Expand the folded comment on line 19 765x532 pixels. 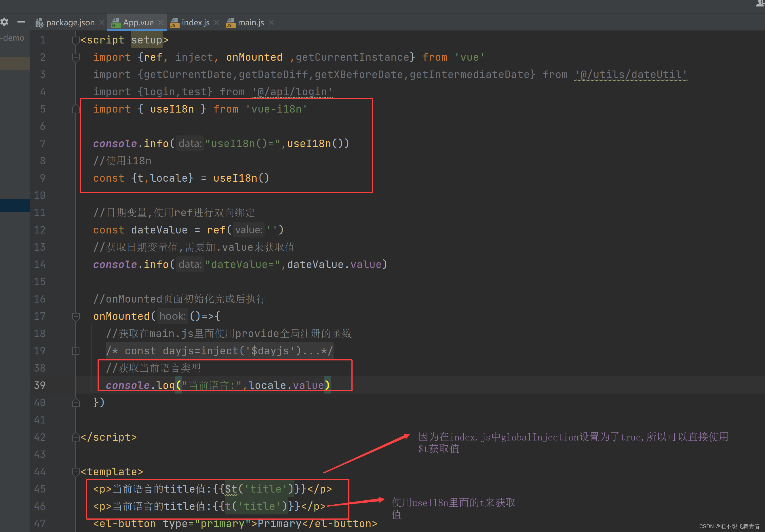pyautogui.click(x=76, y=351)
